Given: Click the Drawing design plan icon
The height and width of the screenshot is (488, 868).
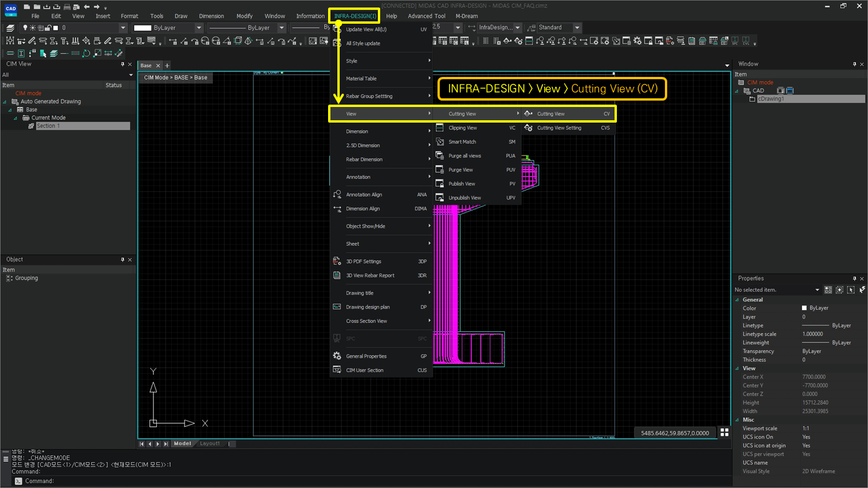Looking at the screenshot, I should [x=337, y=307].
